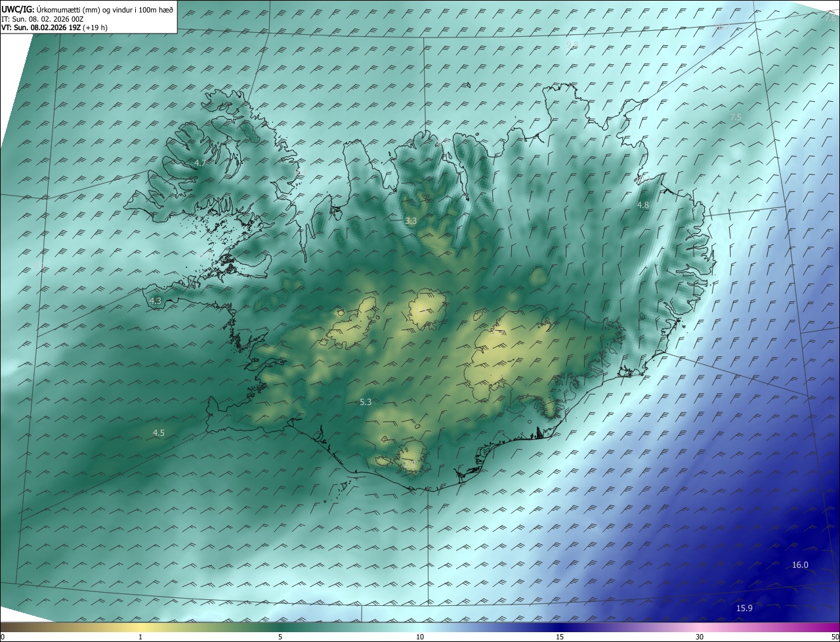Click the 9.8 value label near the top edge
The width and height of the screenshot is (840, 642).
click(572, 45)
